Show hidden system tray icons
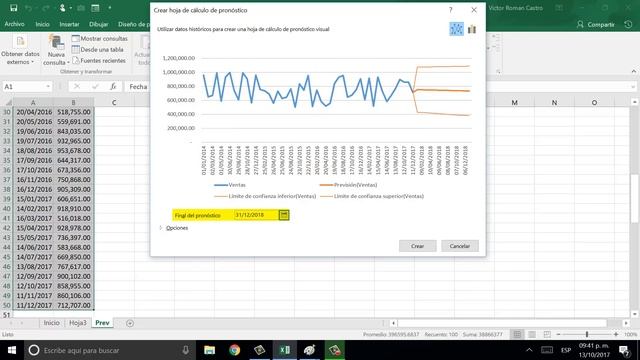This screenshot has height=360, width=640. tap(529, 350)
